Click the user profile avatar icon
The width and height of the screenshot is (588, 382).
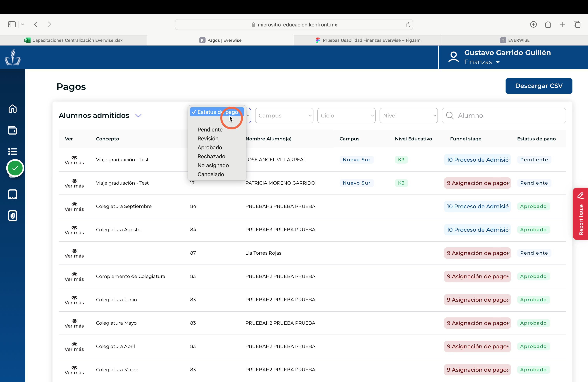click(x=454, y=57)
